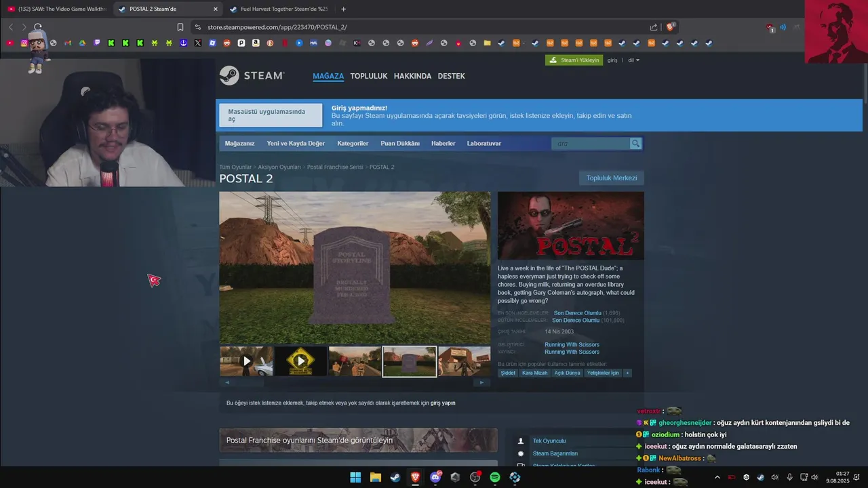Screen dimensions: 868x488
Task: Bookmark this page via bookmark icon
Action: pyautogui.click(x=180, y=27)
